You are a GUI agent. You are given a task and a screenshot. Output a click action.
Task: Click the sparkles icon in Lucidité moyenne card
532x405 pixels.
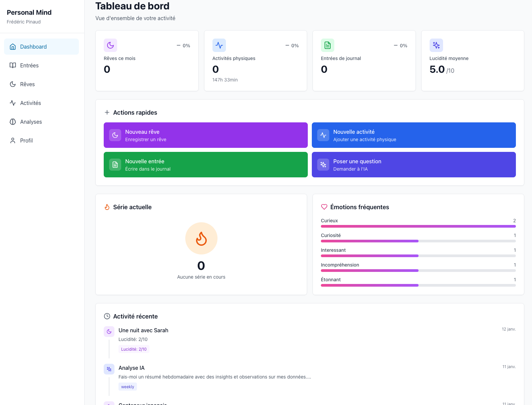pyautogui.click(x=436, y=45)
